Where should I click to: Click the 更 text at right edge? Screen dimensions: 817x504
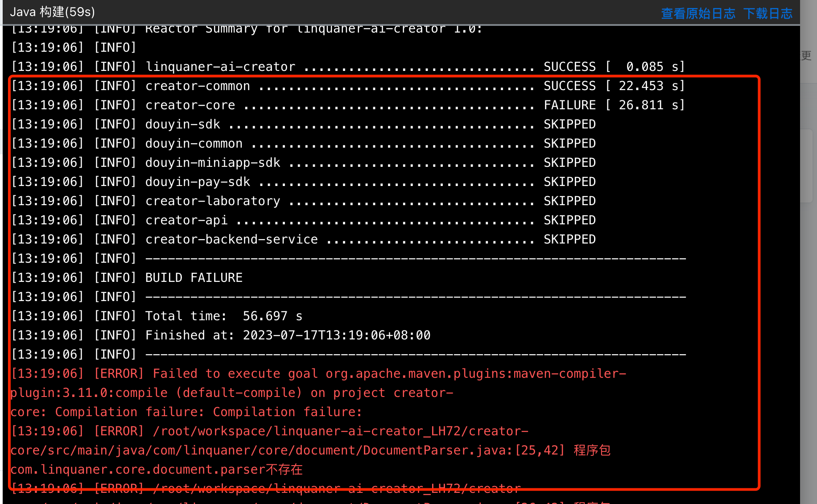pyautogui.click(x=806, y=56)
